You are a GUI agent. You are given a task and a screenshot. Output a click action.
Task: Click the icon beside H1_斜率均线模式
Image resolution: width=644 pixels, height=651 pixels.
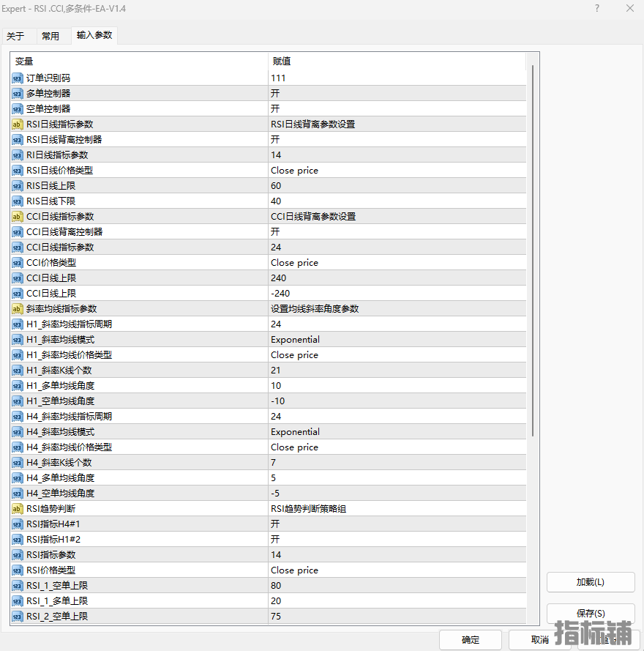point(17,339)
